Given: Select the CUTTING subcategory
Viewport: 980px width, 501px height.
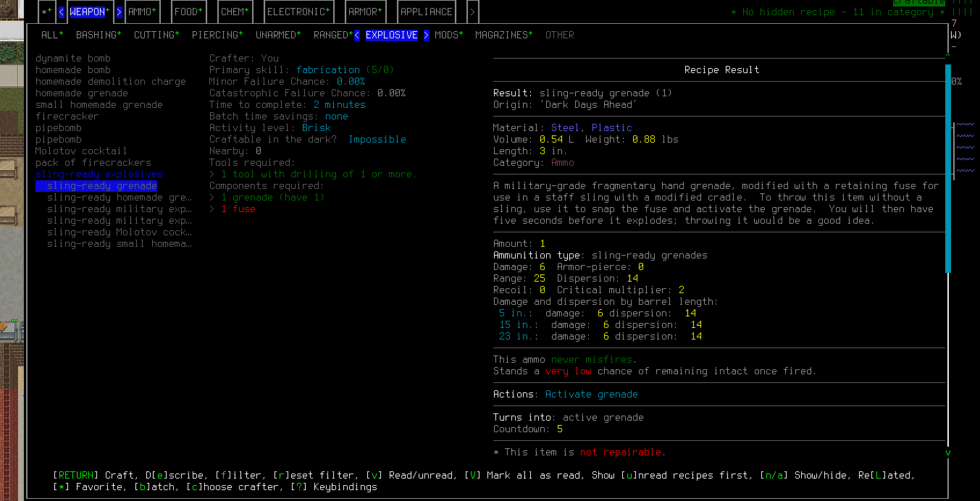Looking at the screenshot, I should coord(156,35).
